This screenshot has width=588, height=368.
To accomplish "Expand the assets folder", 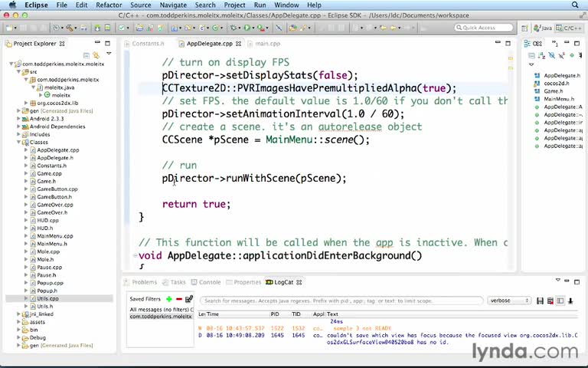I will coord(18,322).
